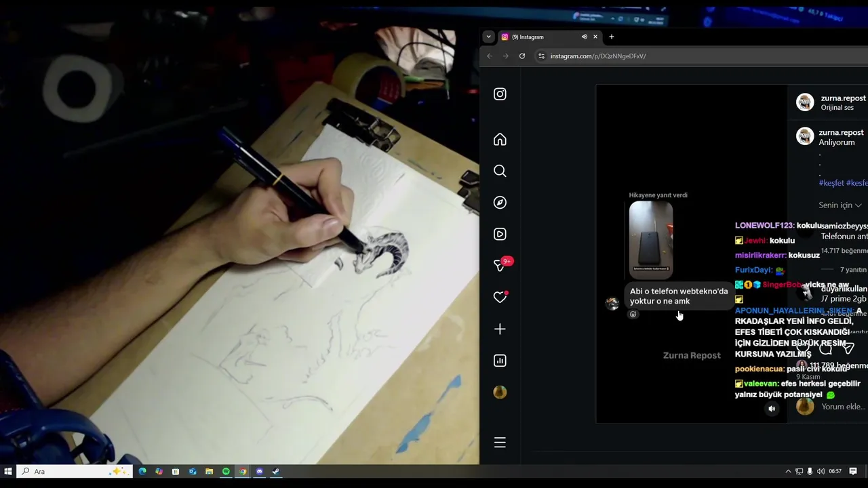Open profile avatar in the Instagram sidebar
The width and height of the screenshot is (868, 488).
coord(500,392)
